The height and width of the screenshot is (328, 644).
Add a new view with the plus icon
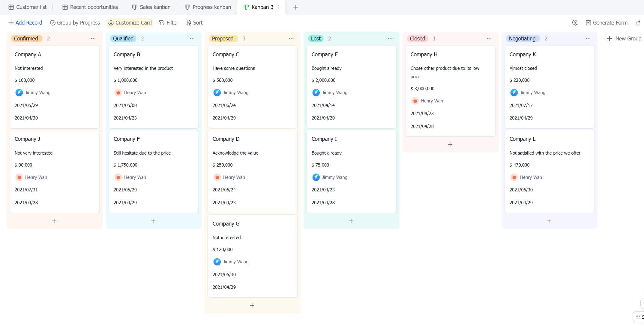point(296,7)
